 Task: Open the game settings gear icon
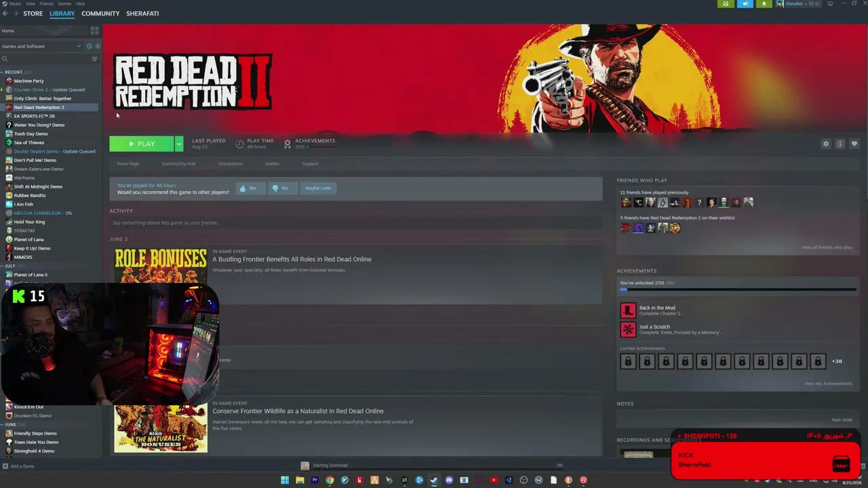[x=825, y=144]
